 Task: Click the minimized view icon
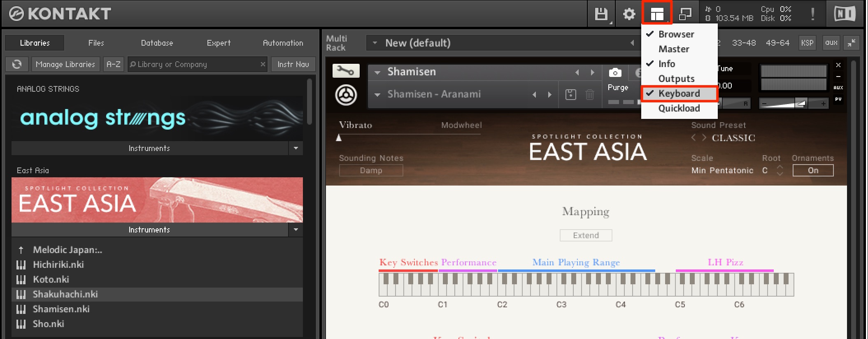(685, 14)
